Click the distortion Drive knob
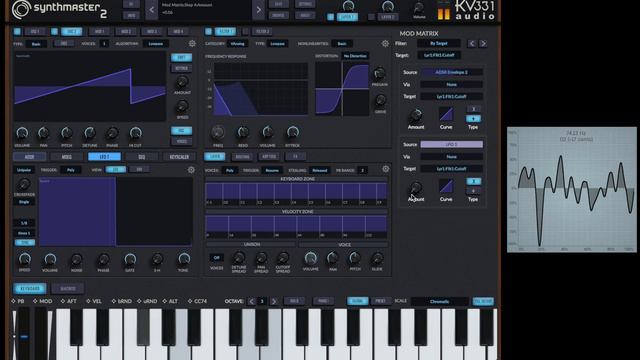This screenshot has width=640, height=360. (x=380, y=100)
